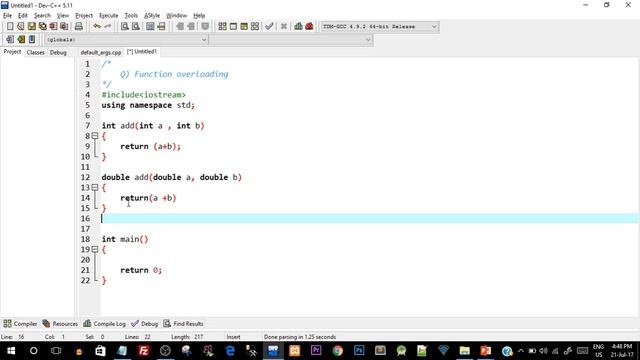Click the Close All toolbar icon
This screenshot has width=640, height=360.
[x=64, y=27]
